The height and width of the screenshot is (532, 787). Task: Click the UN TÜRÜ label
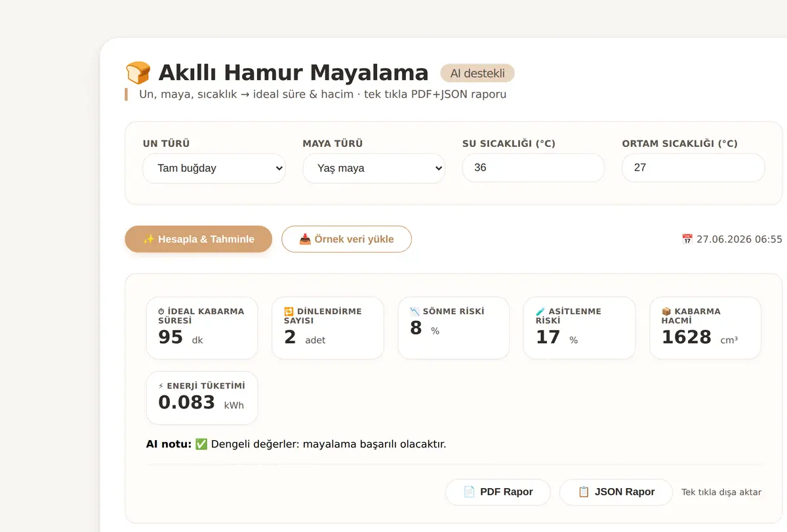tap(167, 144)
